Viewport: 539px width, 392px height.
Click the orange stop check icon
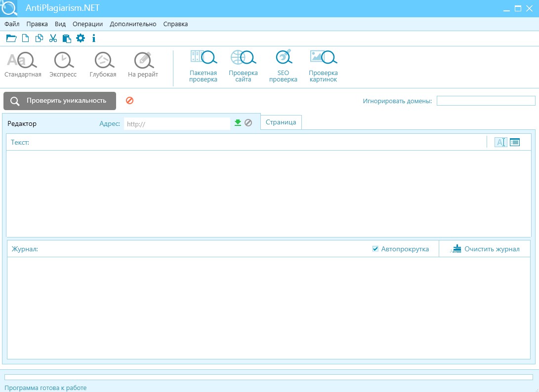click(x=129, y=100)
